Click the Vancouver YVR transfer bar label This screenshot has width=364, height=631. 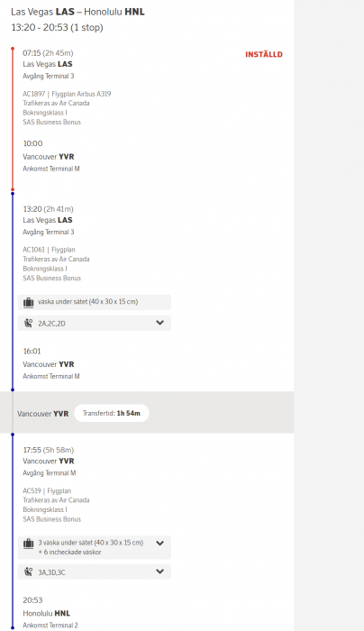(x=43, y=414)
